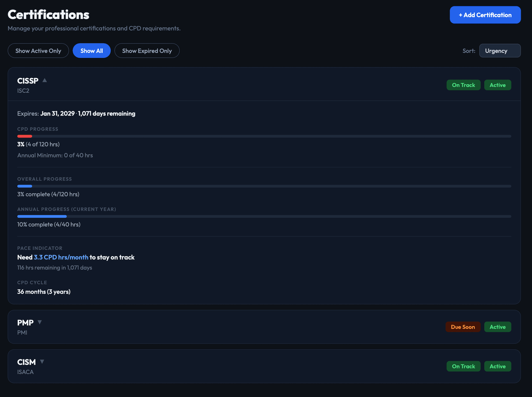Open the CISSP card header
This screenshot has width=532, height=397.
[170, 84]
